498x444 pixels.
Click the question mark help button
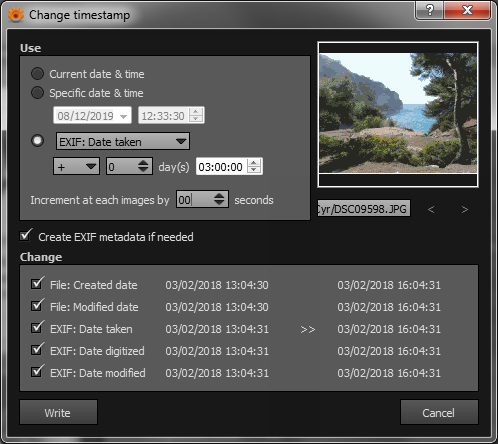click(430, 10)
